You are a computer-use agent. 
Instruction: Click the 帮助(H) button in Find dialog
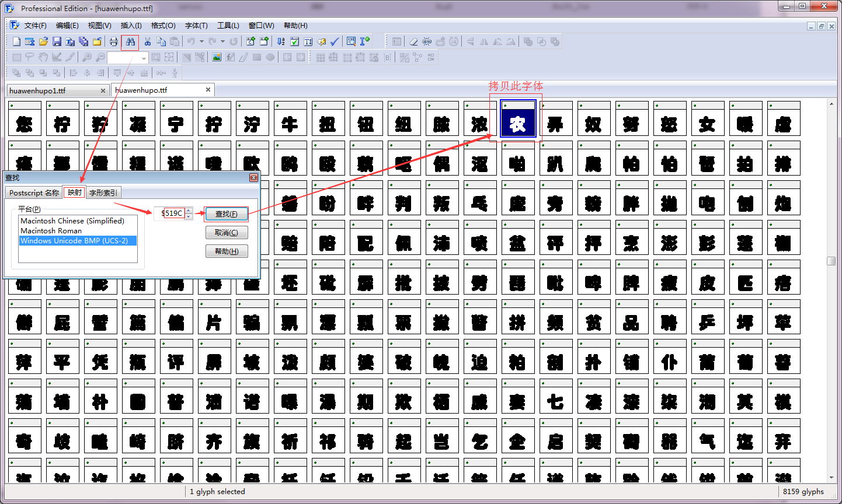coord(227,251)
